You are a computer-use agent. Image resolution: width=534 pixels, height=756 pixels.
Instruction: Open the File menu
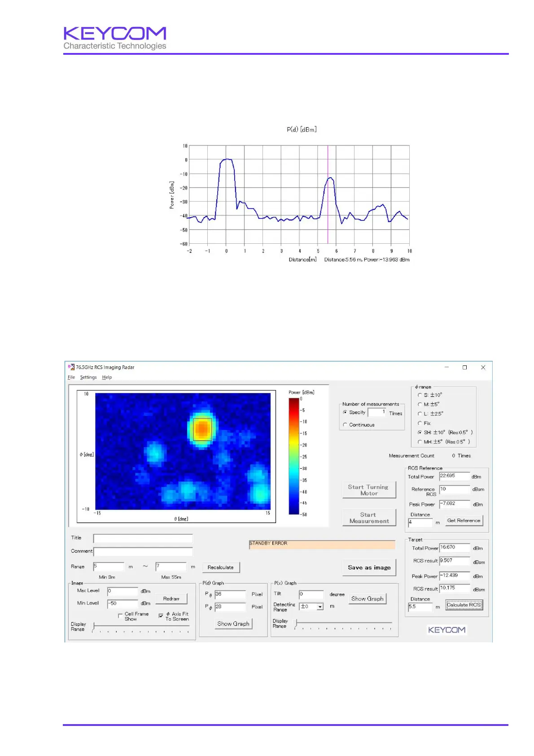click(x=71, y=377)
